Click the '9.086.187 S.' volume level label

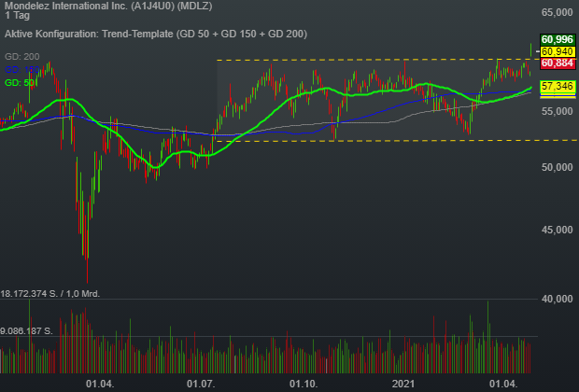pos(26,331)
